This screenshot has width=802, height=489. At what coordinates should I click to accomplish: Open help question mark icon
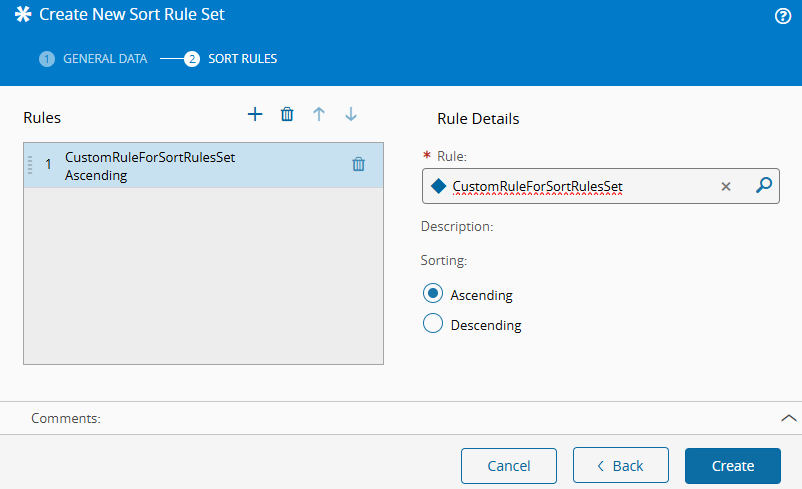(x=783, y=16)
